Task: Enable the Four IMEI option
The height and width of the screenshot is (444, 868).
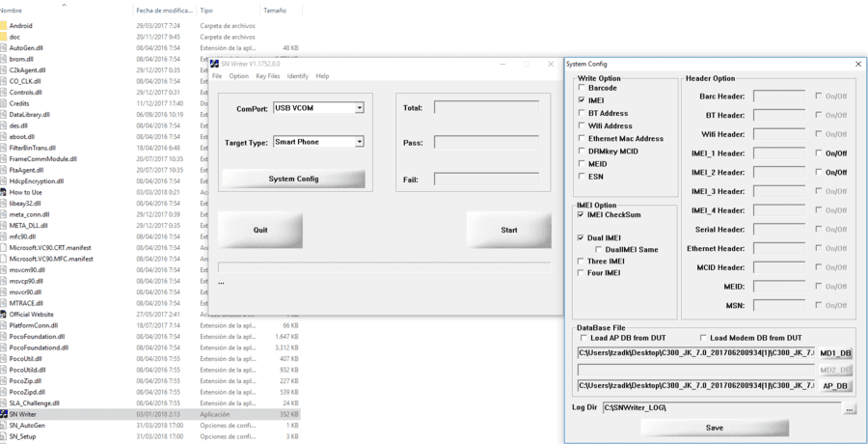Action: 581,273
